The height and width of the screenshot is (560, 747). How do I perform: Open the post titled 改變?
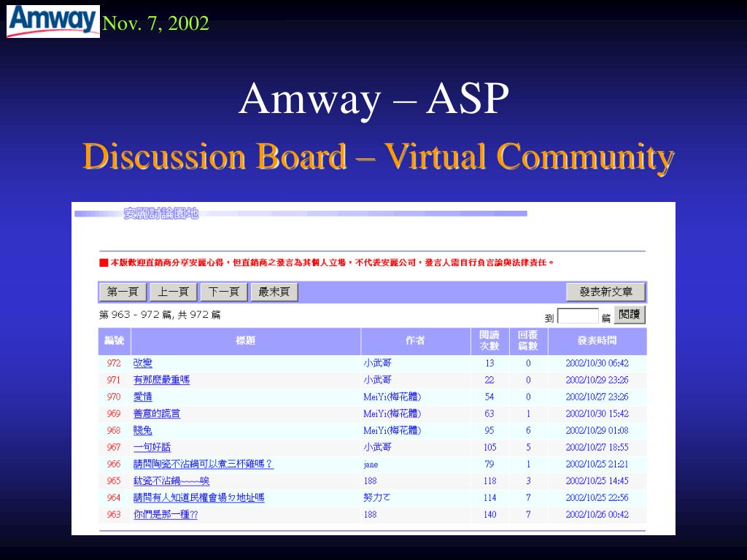142,363
